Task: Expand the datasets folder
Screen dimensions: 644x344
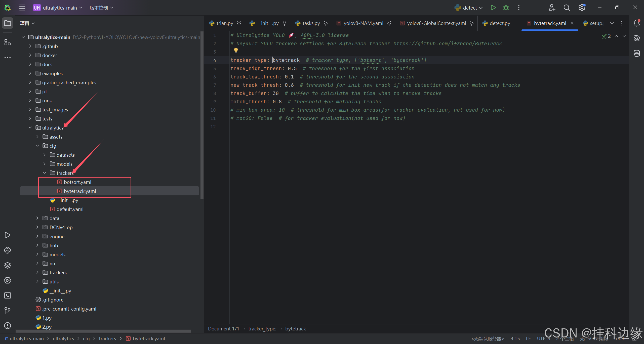Action: (x=45, y=155)
